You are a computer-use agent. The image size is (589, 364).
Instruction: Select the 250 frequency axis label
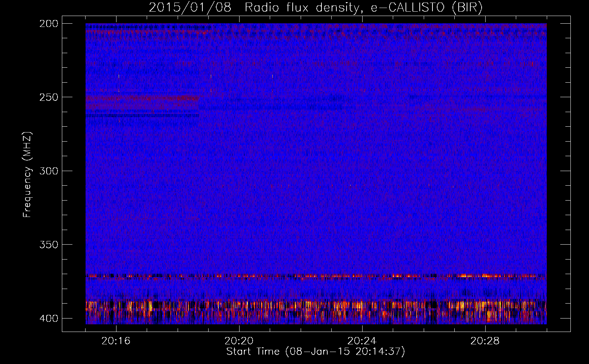pos(48,97)
